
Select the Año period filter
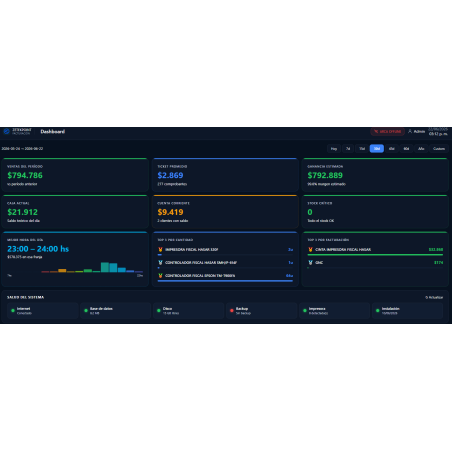[421, 149]
